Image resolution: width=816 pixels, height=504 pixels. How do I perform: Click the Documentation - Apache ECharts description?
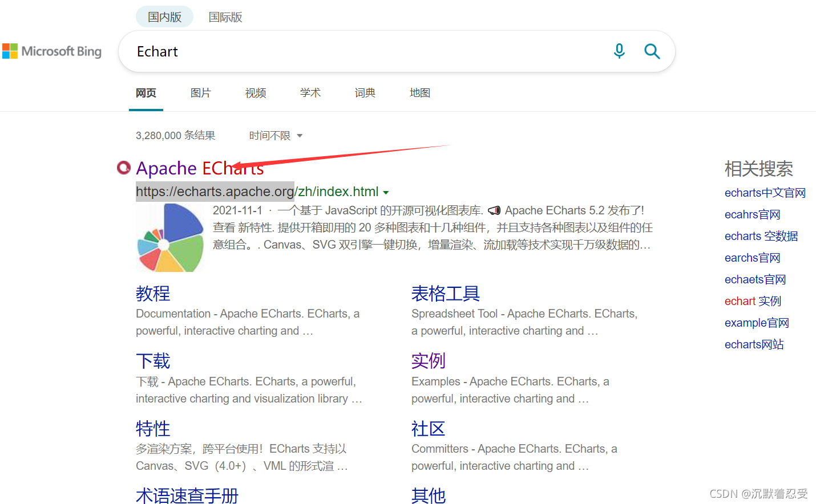(248, 322)
